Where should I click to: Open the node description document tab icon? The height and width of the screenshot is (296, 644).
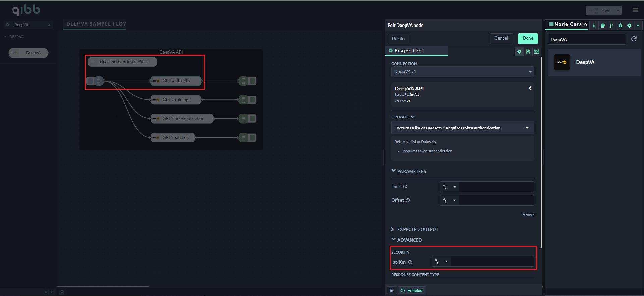pyautogui.click(x=528, y=52)
